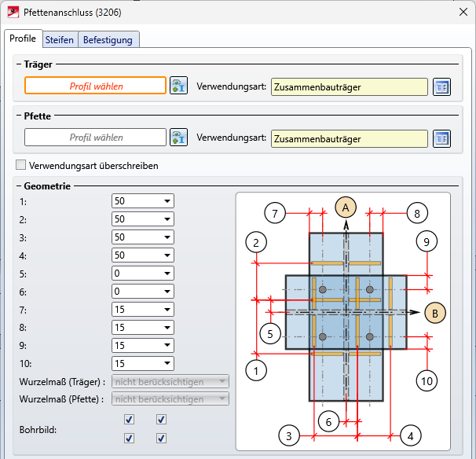Toggle bottom-right Bohrbild checkbox
The image size is (476, 459).
pyautogui.click(x=161, y=439)
